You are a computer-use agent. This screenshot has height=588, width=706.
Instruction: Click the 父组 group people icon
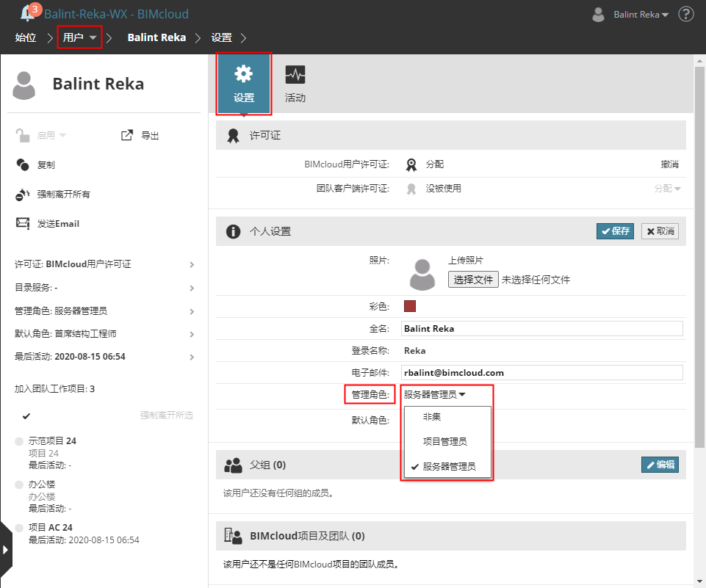point(233,465)
